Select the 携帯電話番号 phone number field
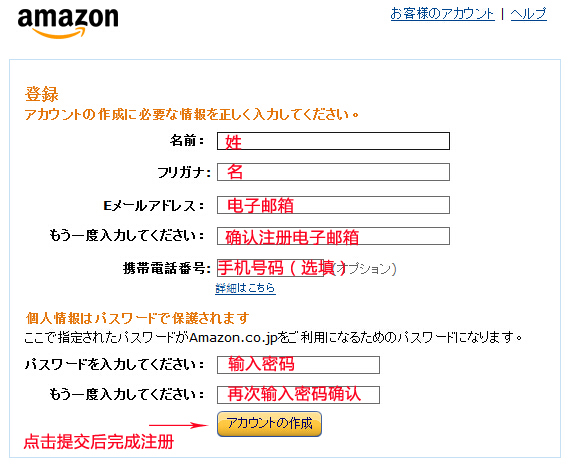Screen dimensions: 569x467 (270, 268)
